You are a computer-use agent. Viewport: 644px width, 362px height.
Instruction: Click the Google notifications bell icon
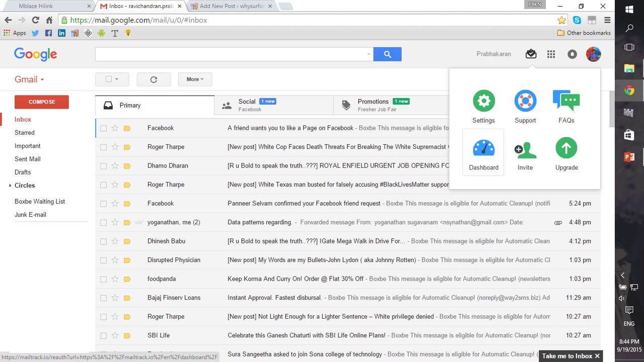tap(572, 54)
